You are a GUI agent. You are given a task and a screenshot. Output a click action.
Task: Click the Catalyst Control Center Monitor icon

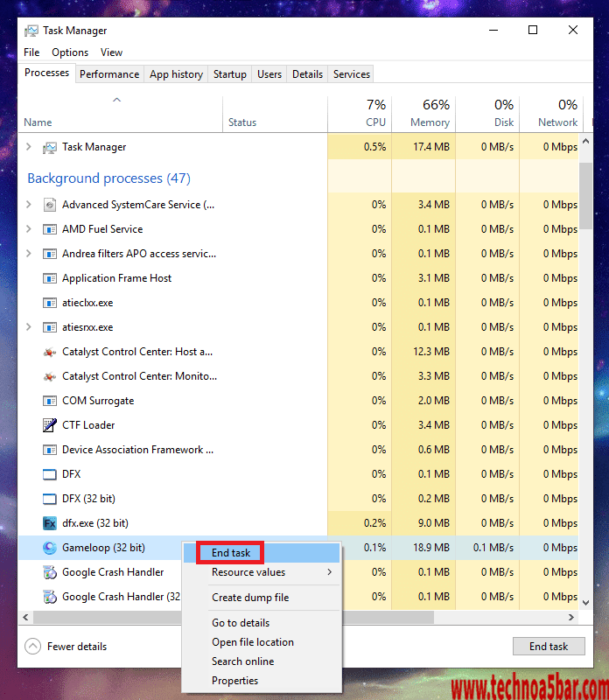50,377
